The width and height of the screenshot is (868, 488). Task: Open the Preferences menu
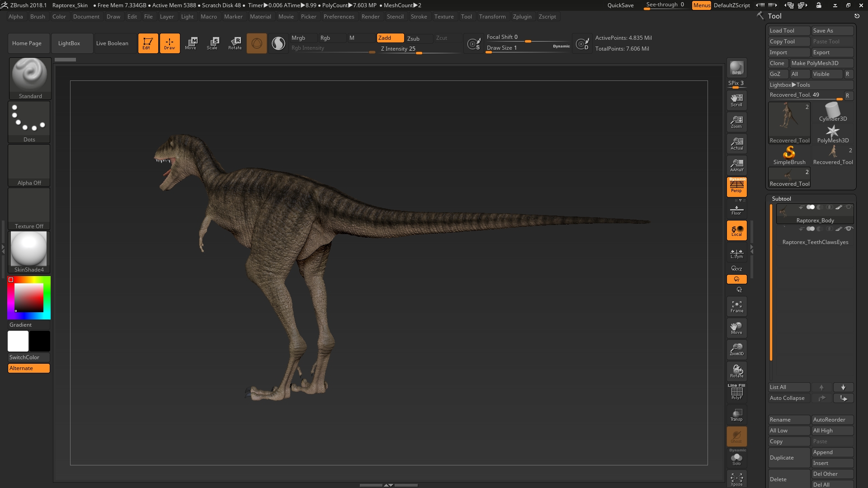coord(339,17)
